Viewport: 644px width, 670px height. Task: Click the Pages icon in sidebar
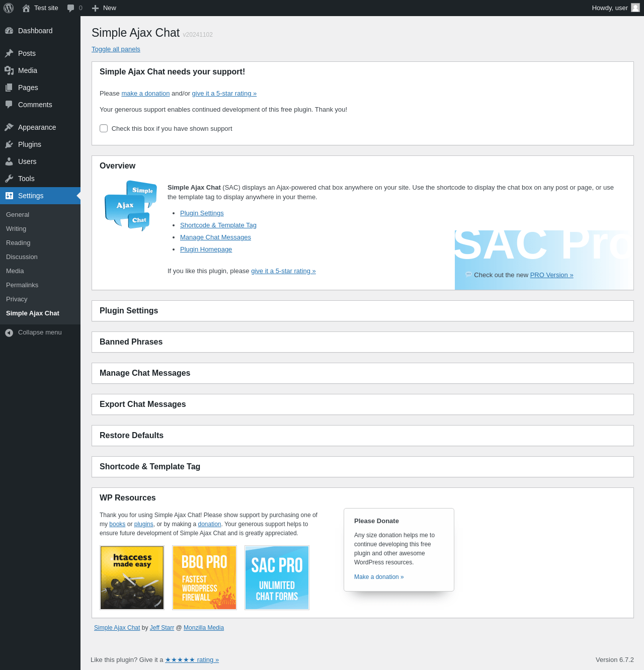click(x=9, y=88)
